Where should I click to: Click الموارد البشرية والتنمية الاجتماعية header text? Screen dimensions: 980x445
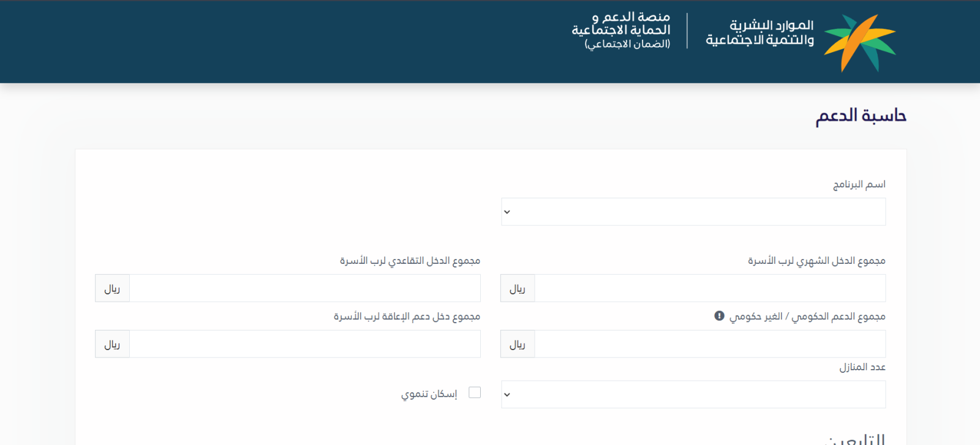pos(760,32)
